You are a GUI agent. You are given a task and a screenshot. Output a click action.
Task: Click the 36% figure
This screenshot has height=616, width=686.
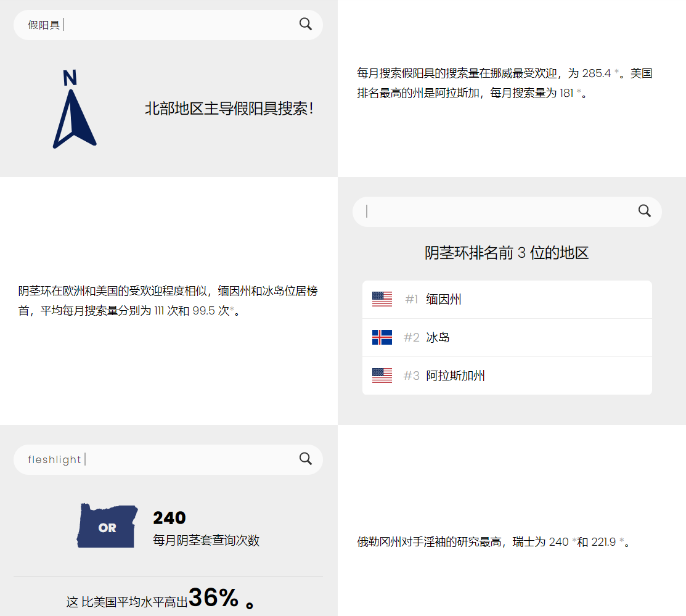pos(213,598)
